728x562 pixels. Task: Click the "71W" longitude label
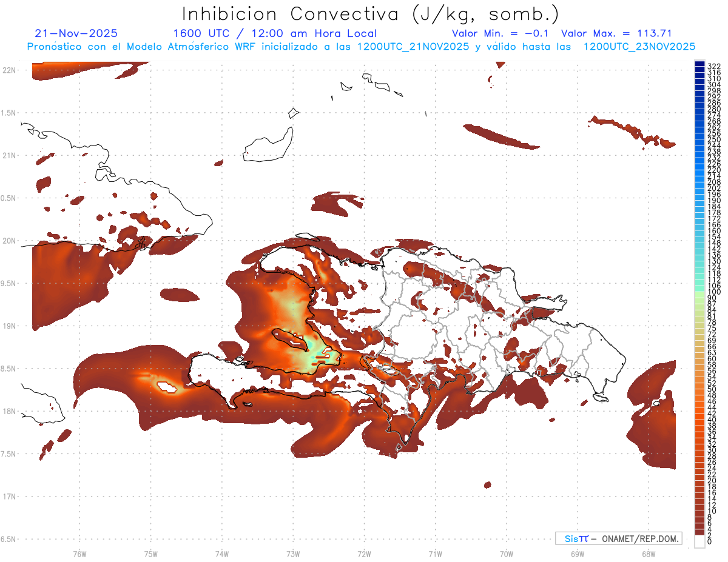(435, 554)
